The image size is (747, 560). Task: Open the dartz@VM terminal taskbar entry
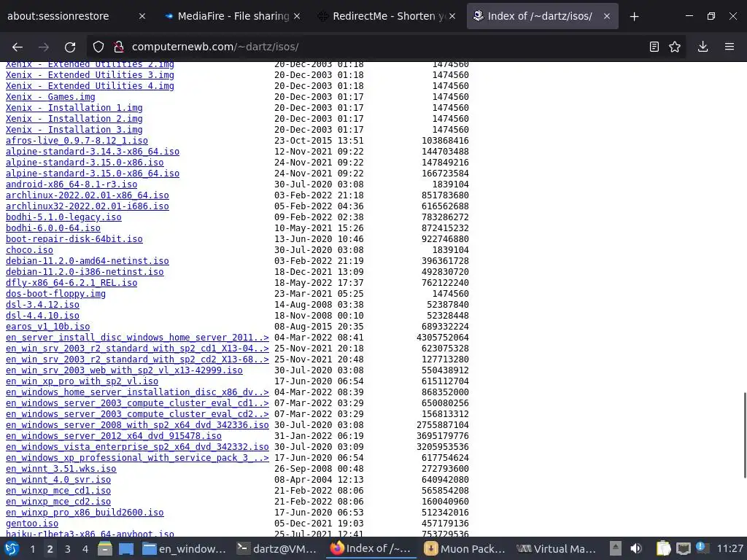[x=277, y=548]
